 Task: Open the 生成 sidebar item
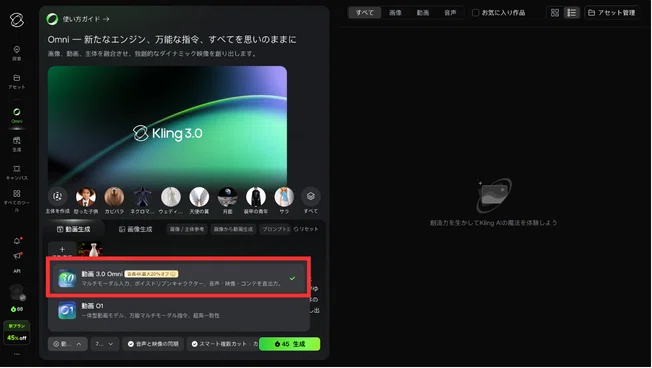pos(17,144)
